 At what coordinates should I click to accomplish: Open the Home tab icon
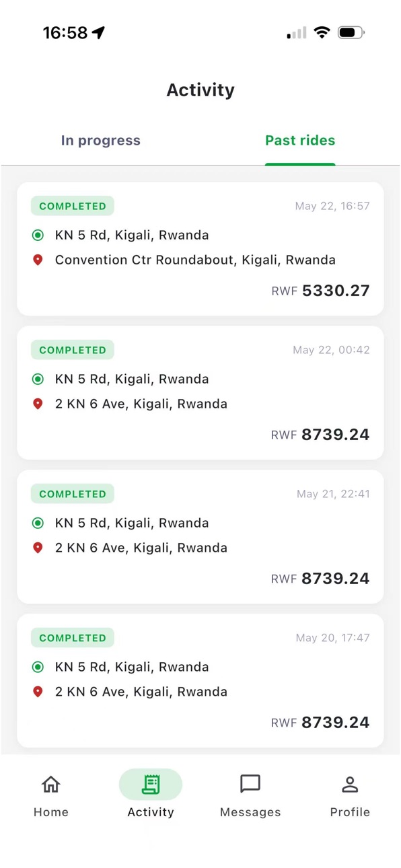tap(51, 784)
